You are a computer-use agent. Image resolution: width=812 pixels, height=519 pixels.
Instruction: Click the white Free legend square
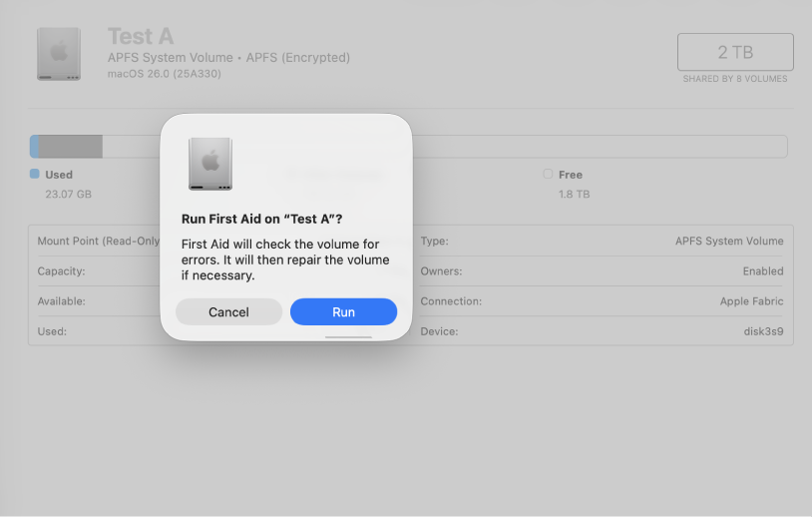click(x=548, y=175)
